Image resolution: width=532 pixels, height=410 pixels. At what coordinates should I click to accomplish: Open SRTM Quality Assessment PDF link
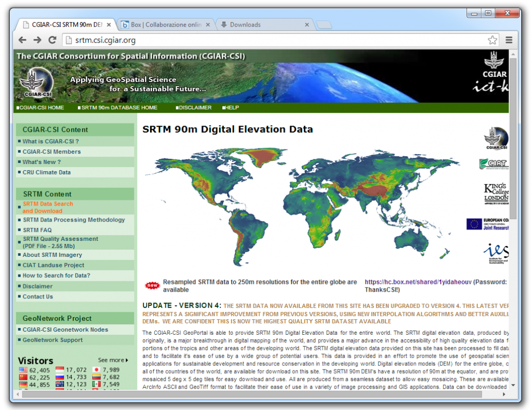pyautogui.click(x=60, y=242)
